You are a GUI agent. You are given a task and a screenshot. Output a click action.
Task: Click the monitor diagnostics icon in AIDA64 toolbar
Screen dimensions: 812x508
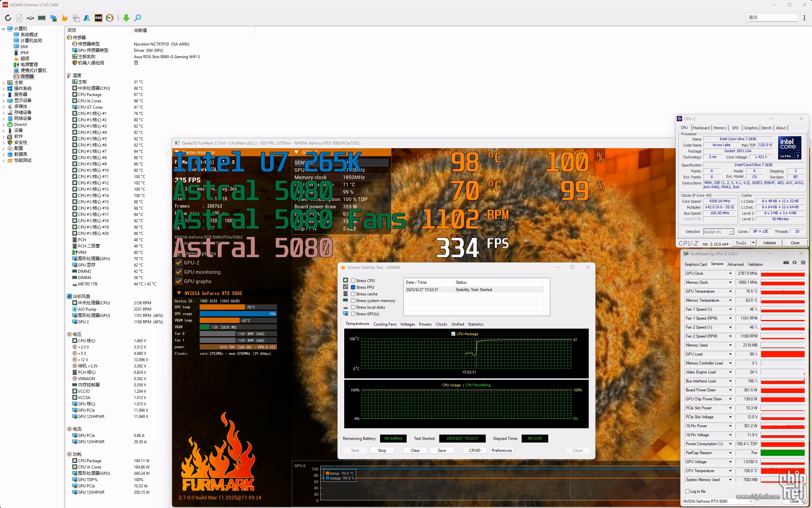(x=53, y=18)
